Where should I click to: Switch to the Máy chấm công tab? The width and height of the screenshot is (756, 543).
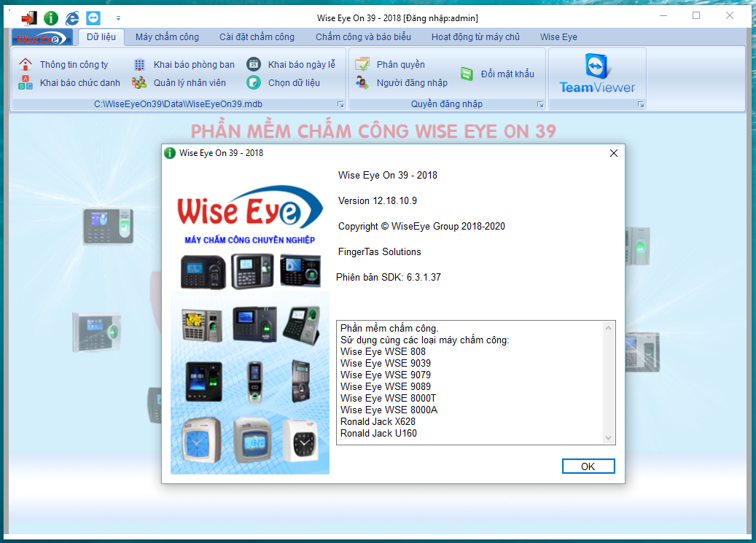tap(167, 37)
